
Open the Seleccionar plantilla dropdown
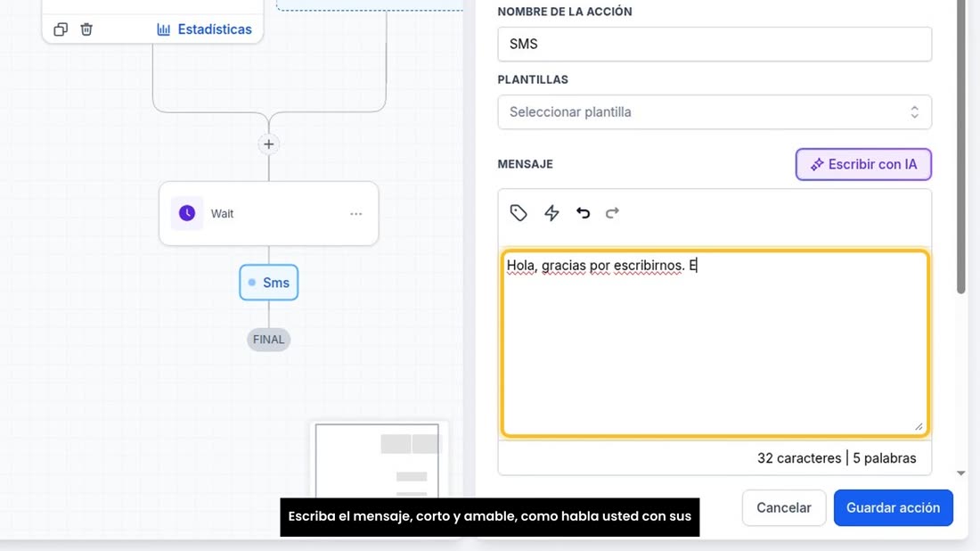click(x=715, y=112)
